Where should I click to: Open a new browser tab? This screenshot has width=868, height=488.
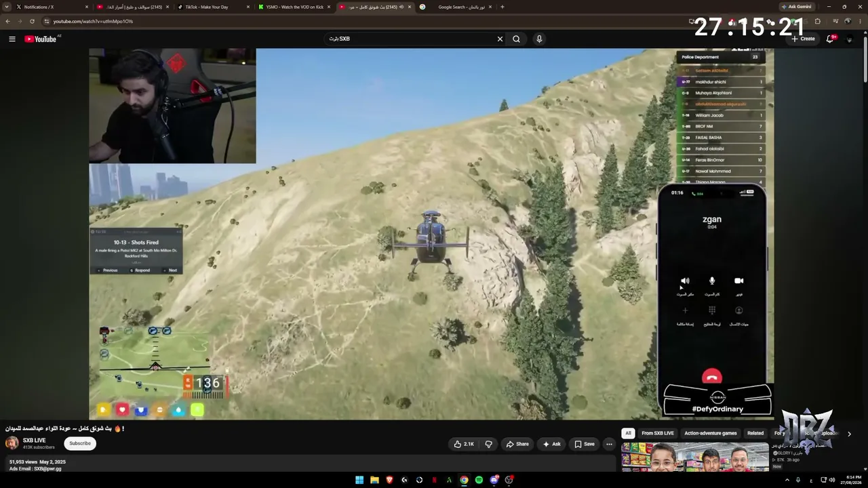(502, 7)
